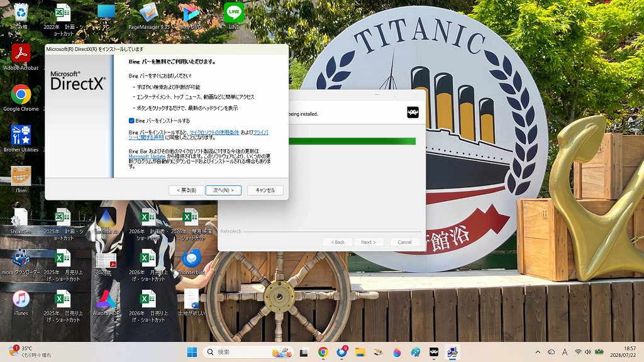Expand hidden system tray icons chevron
The height and width of the screenshot is (362, 644).
click(x=538, y=352)
